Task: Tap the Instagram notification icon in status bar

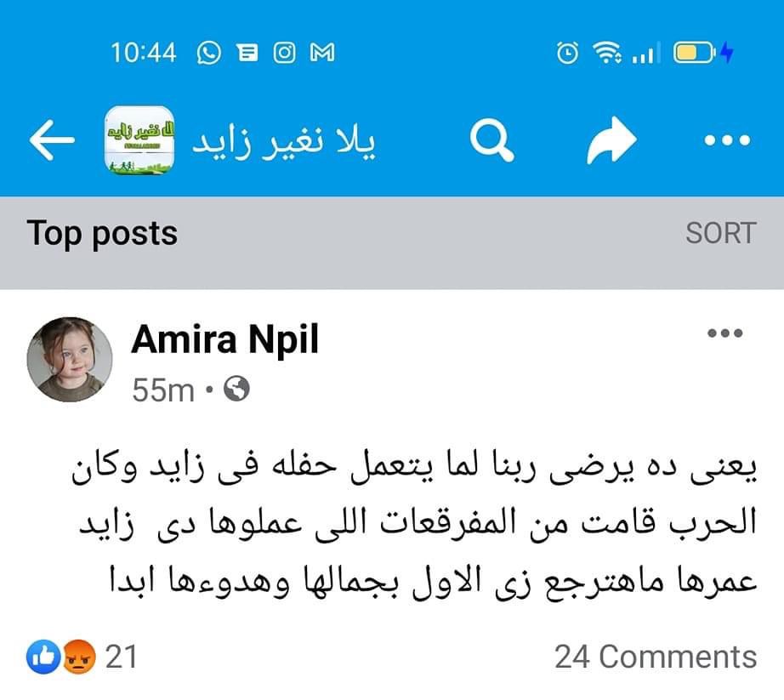Action: point(285,54)
